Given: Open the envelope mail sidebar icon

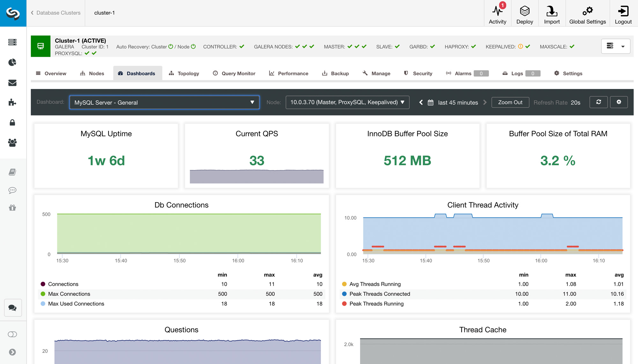Looking at the screenshot, I should coord(12,83).
